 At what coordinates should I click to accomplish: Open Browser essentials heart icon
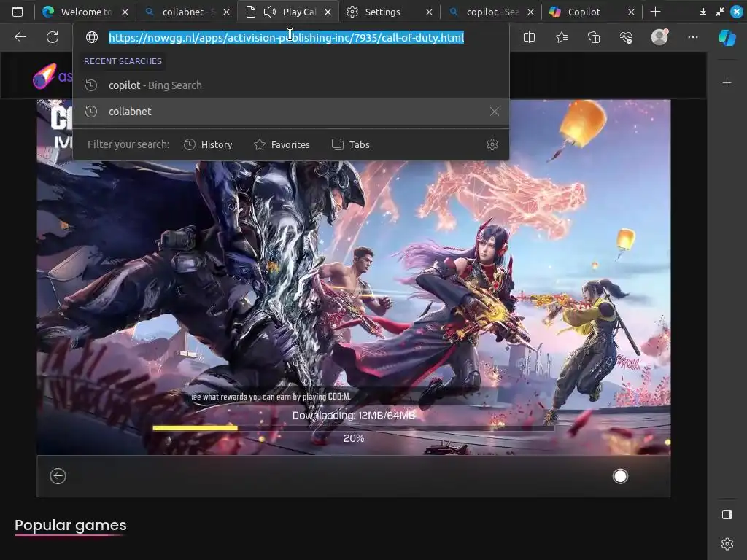626,37
